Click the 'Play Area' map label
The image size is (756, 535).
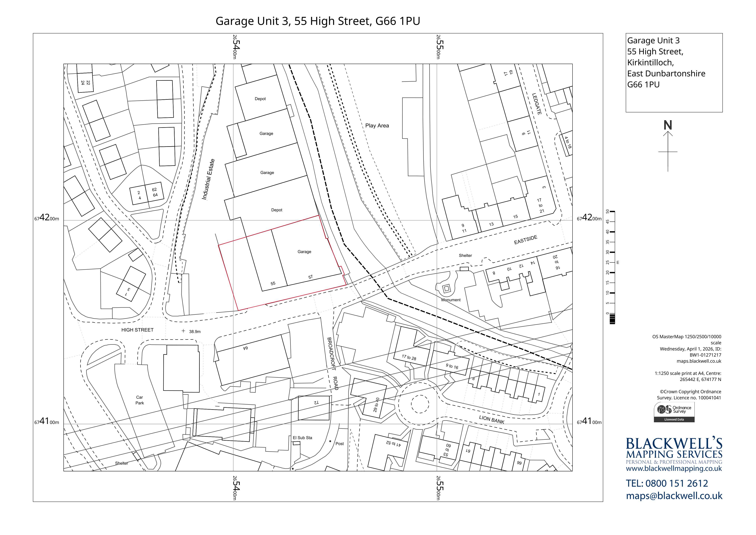(377, 126)
